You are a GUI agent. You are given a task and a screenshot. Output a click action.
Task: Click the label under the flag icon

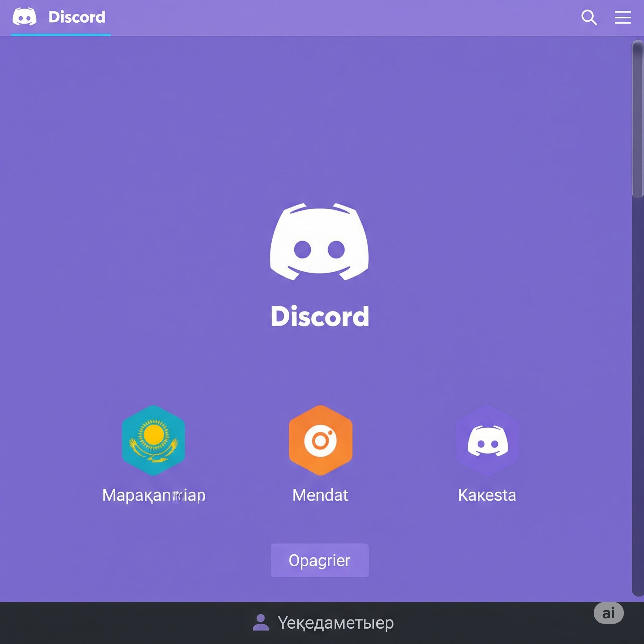(154, 496)
